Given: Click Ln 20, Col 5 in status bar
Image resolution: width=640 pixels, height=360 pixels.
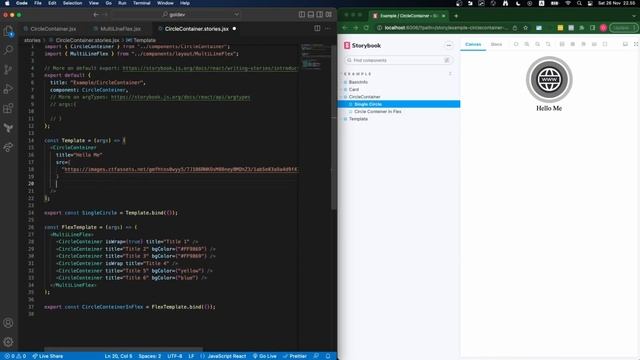Looking at the screenshot, I should point(118,356).
